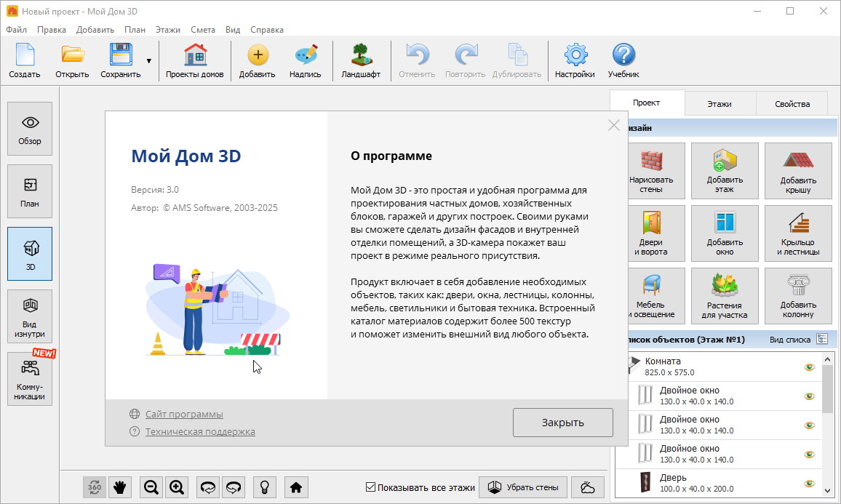Screen dimensions: 841x504
Task: Click Добавить крышу roof tool
Action: [x=798, y=171]
